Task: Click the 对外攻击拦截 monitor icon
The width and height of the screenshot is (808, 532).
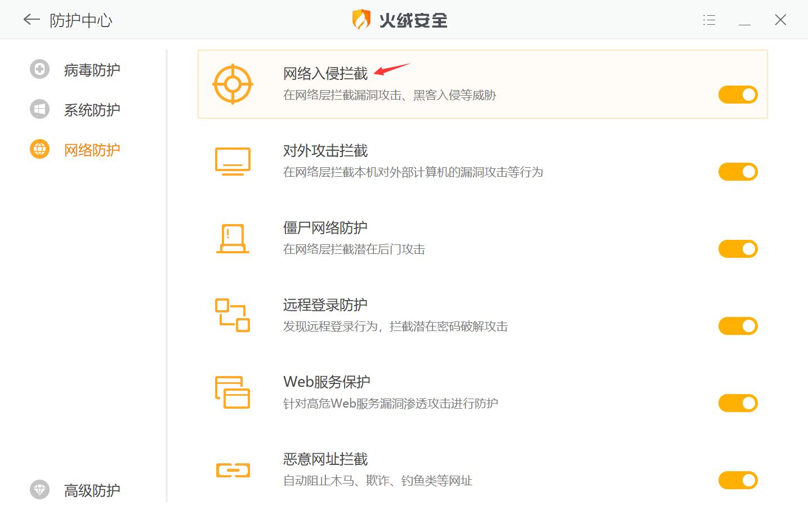Action: (233, 162)
